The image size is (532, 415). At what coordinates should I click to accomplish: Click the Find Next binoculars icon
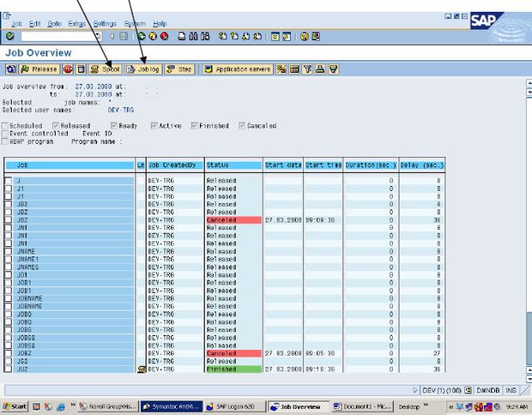point(205,36)
